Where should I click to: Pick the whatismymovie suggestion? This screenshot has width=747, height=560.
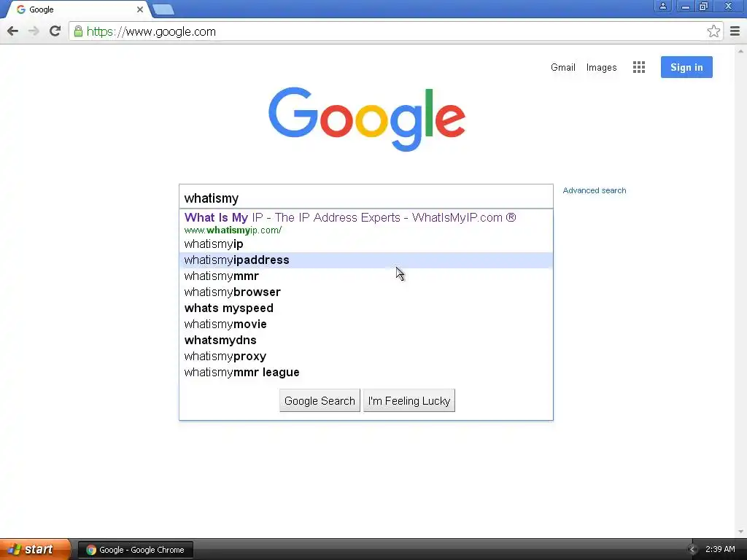[x=366, y=324]
